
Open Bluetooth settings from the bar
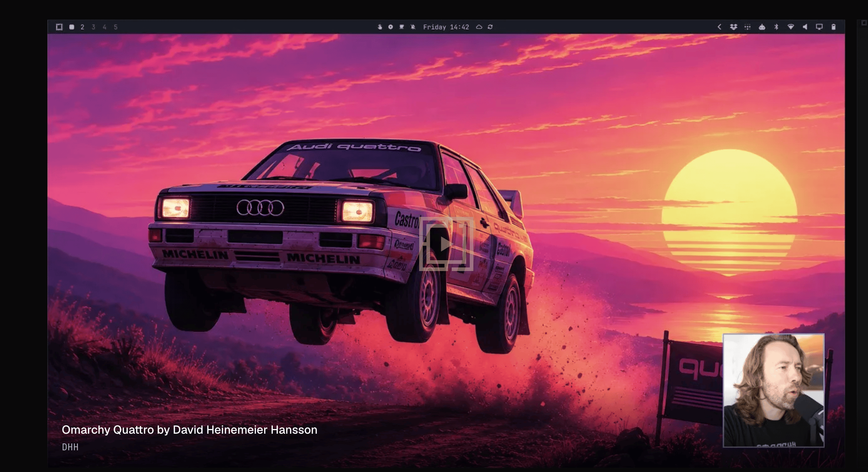point(776,27)
